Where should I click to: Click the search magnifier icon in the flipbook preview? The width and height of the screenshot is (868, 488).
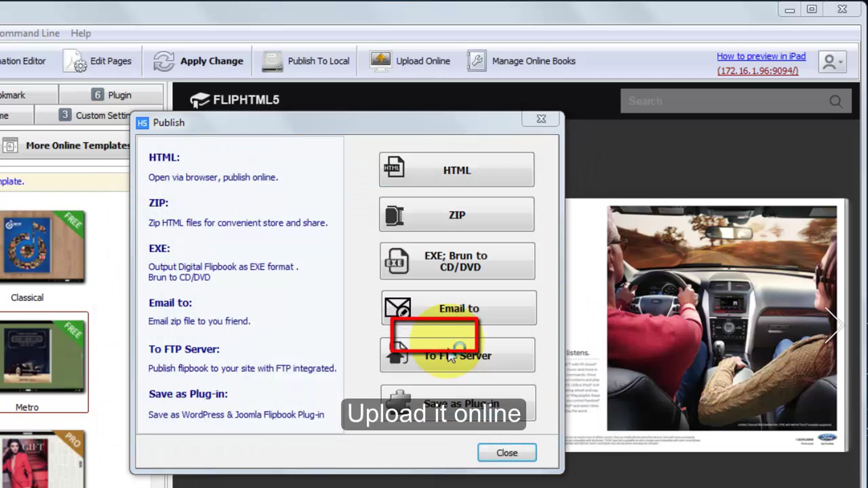(x=836, y=101)
